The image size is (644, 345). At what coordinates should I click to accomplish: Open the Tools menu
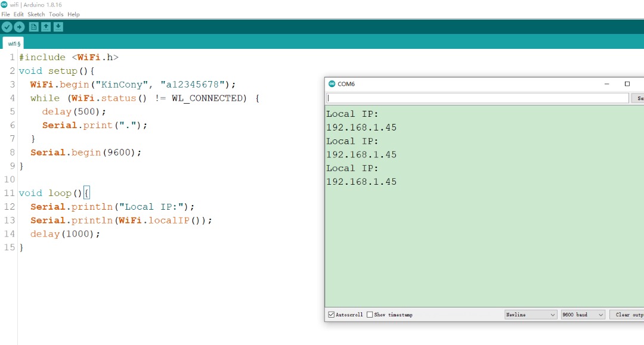(x=56, y=14)
